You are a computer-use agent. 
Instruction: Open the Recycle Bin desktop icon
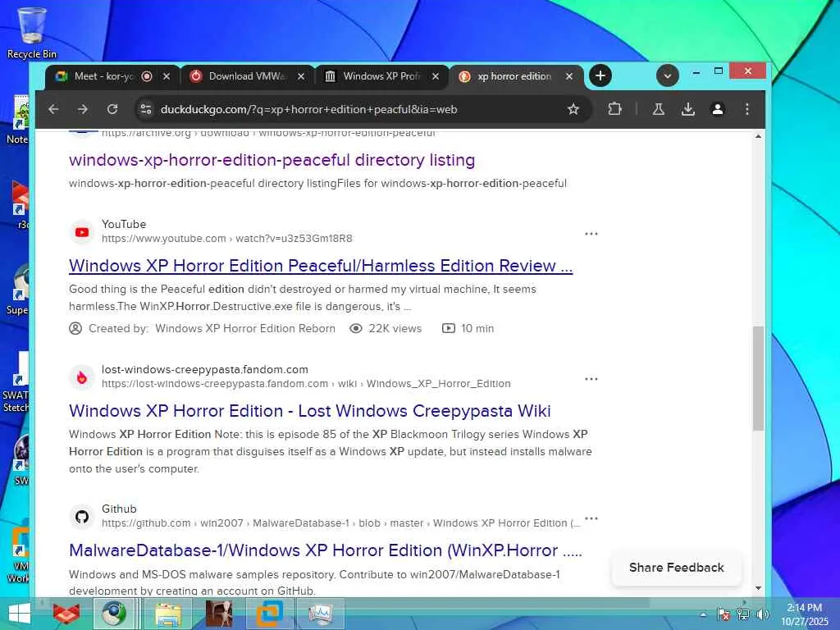31,33
